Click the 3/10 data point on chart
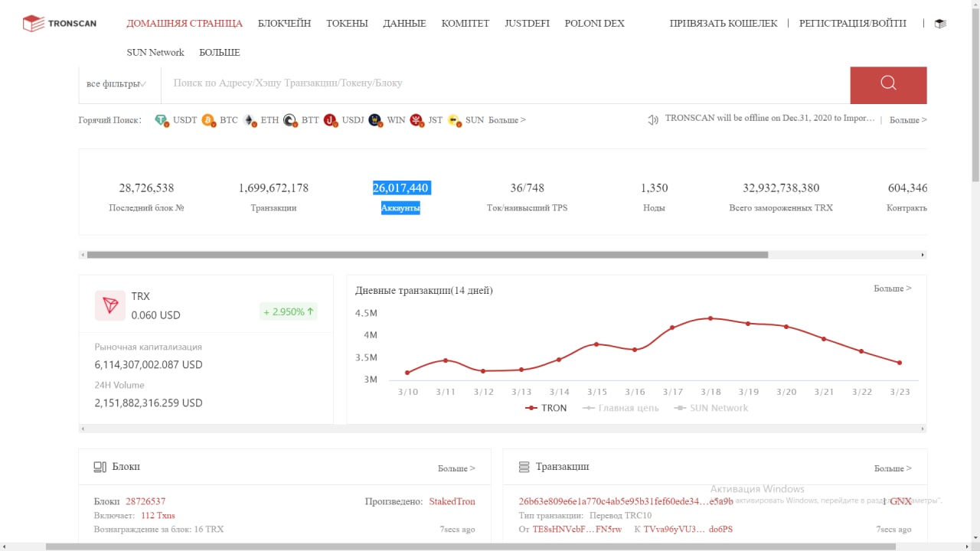 point(407,373)
